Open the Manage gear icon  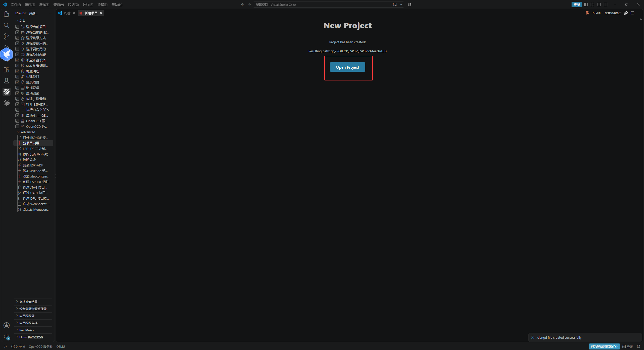click(7, 336)
